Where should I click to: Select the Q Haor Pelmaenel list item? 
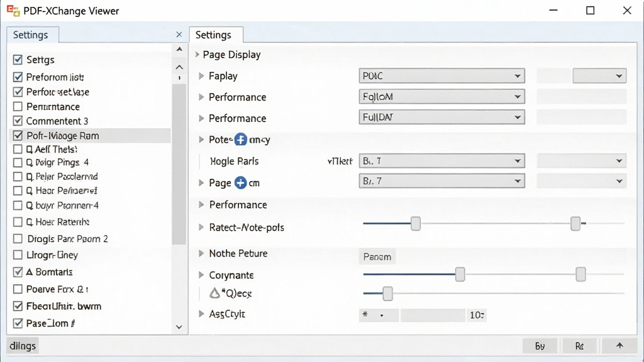coord(61,190)
